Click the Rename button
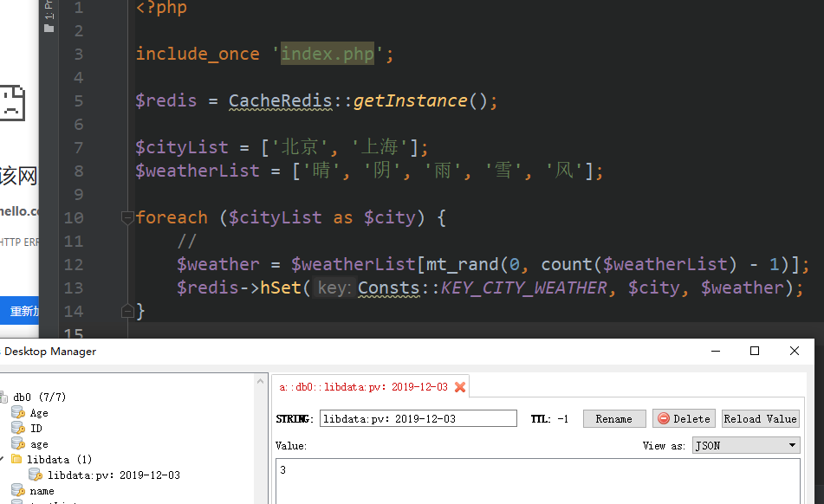The height and width of the screenshot is (504, 824). tap(614, 418)
